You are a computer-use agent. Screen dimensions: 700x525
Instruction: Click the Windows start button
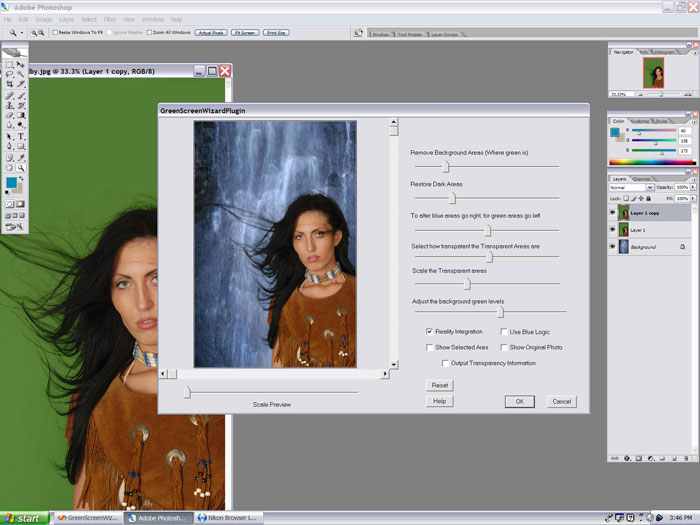tap(24, 518)
